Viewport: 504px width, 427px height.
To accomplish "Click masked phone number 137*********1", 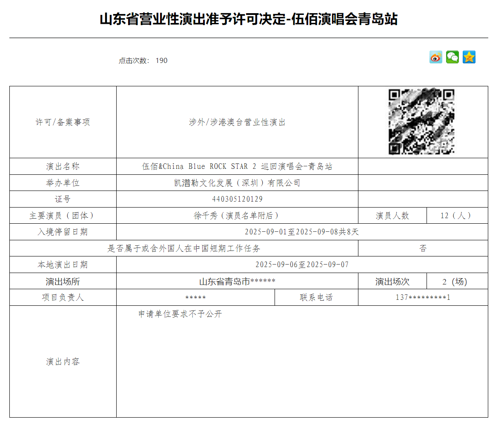I will point(423,297).
